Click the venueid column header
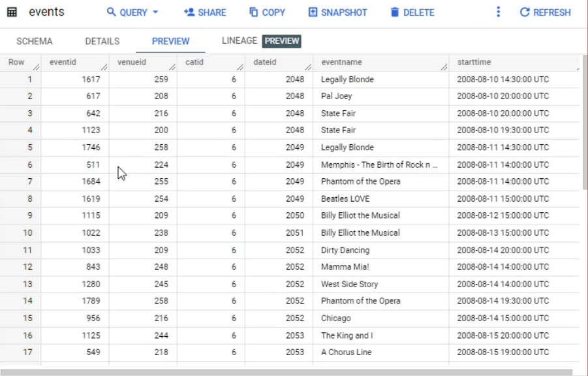Viewport: 588px width, 376px height. (x=132, y=62)
